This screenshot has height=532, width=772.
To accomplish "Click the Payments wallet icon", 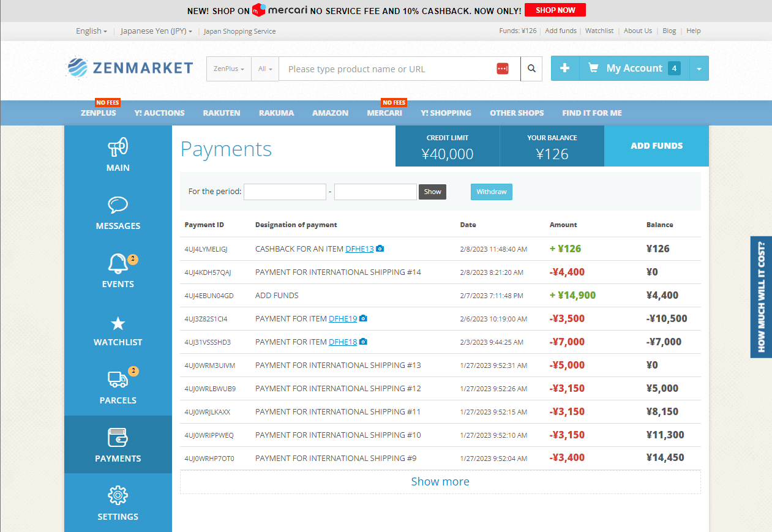I will point(118,437).
